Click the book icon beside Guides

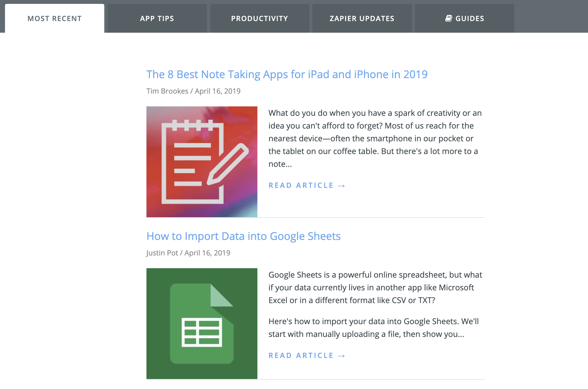[x=448, y=18]
